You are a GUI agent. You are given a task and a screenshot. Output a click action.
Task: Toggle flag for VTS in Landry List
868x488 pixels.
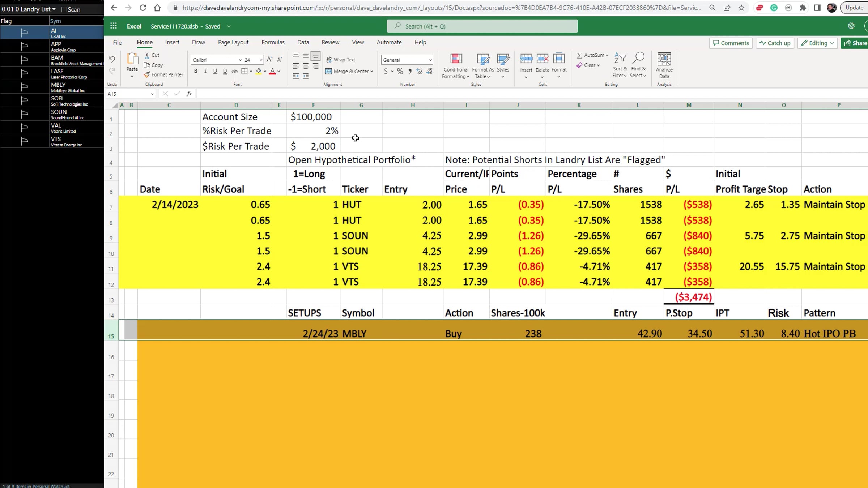pyautogui.click(x=25, y=141)
